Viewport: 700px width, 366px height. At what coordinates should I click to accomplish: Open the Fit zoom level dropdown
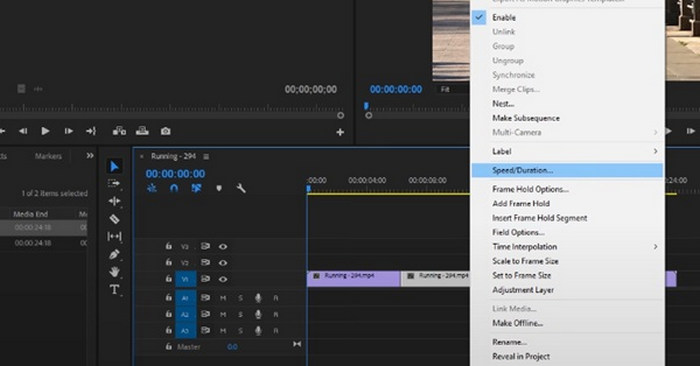tap(452, 89)
